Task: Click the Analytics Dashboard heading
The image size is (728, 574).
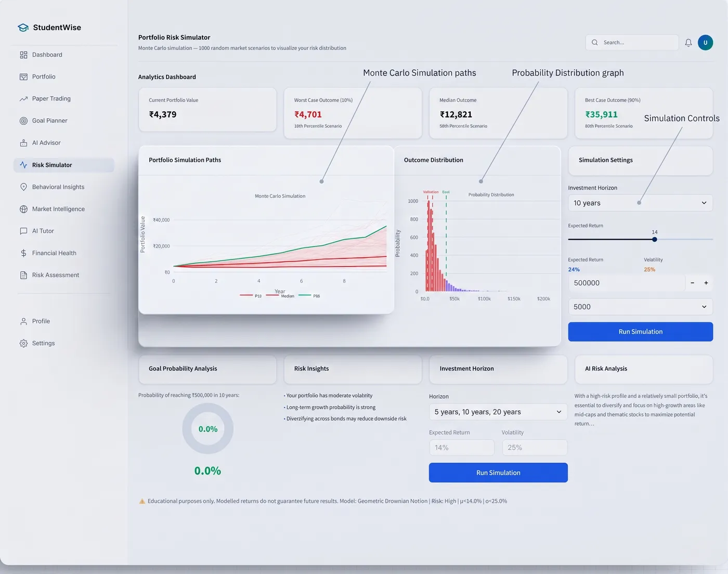Action: 167,77
